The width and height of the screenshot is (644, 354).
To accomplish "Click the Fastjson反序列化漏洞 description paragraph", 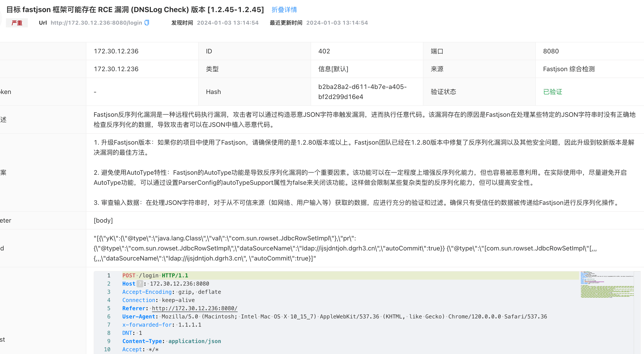I will pyautogui.click(x=364, y=120).
